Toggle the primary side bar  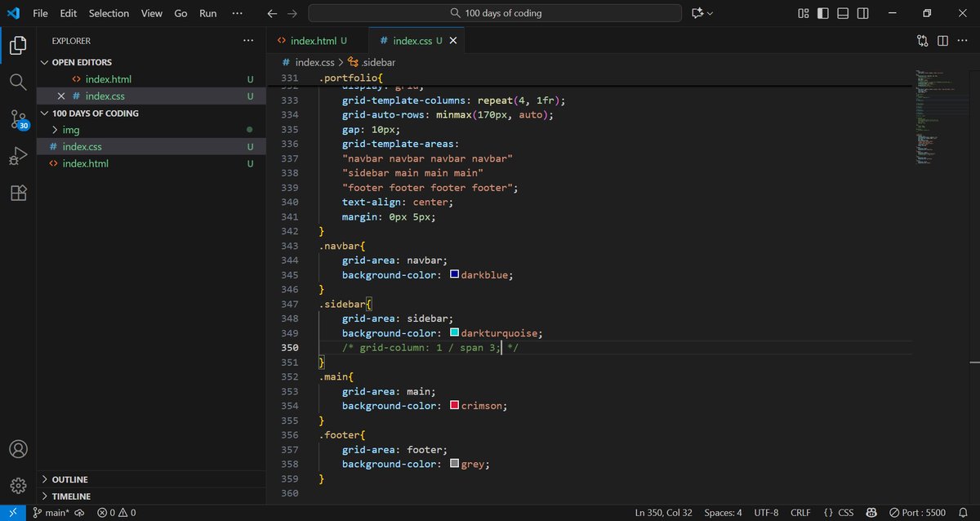tap(823, 13)
